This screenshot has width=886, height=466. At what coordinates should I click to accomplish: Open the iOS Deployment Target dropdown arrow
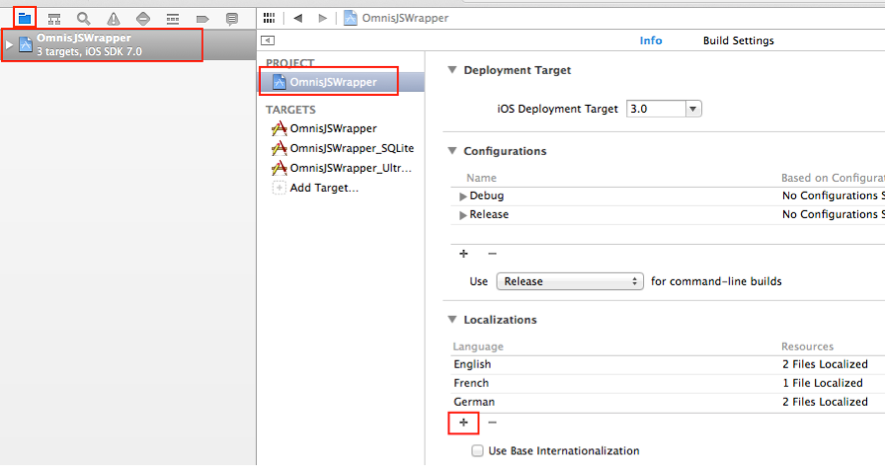[693, 108]
